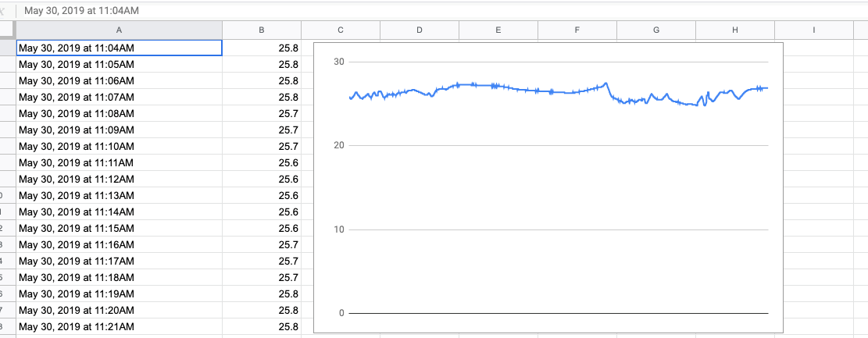
Task: Select cell May 30, 2019 at 11:08AM
Action: point(119,113)
